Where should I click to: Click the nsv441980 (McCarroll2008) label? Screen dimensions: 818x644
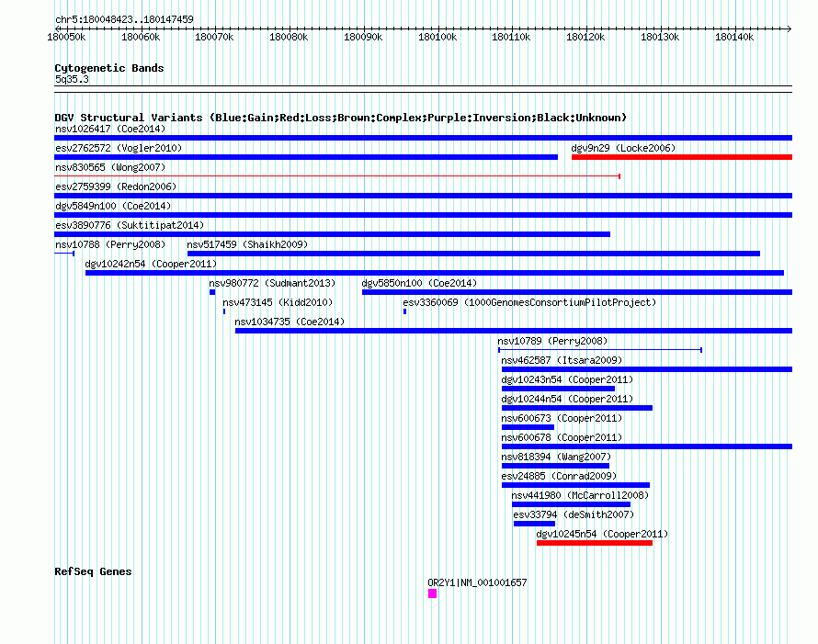(580, 495)
